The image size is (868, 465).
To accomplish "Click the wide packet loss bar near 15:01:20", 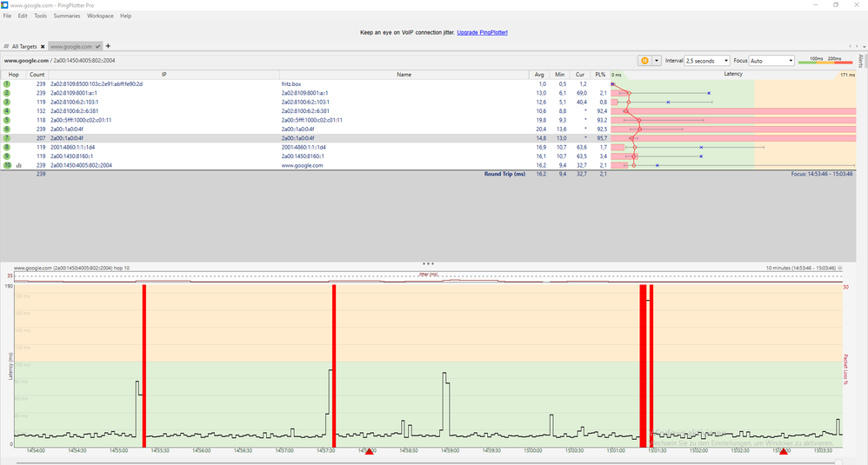I will [x=644, y=365].
